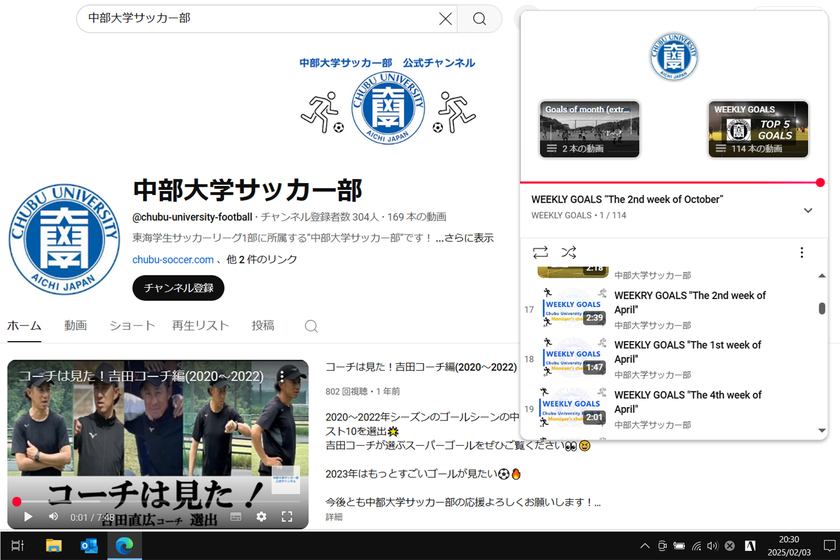The width and height of the screenshot is (840, 560).
Task: Open the Goals of month playlist thumbnail
Action: 589,129
